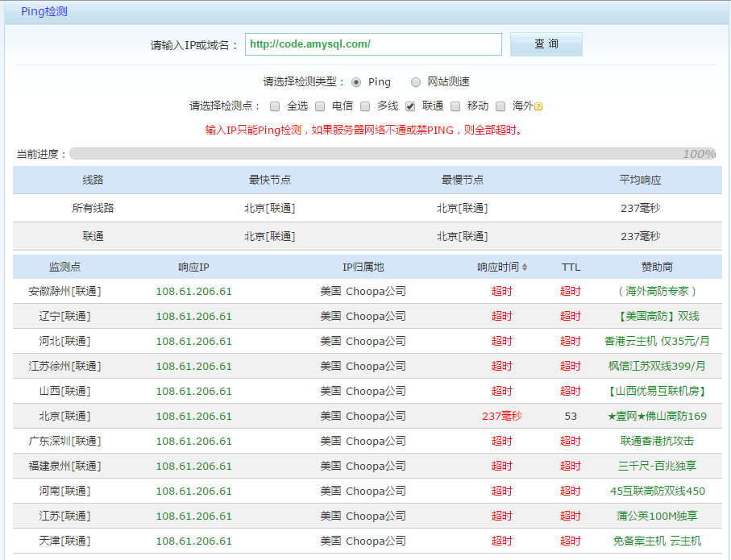Click the sort arrows next to 响应时间
Image resolution: width=731 pixels, height=560 pixels.
[525, 268]
